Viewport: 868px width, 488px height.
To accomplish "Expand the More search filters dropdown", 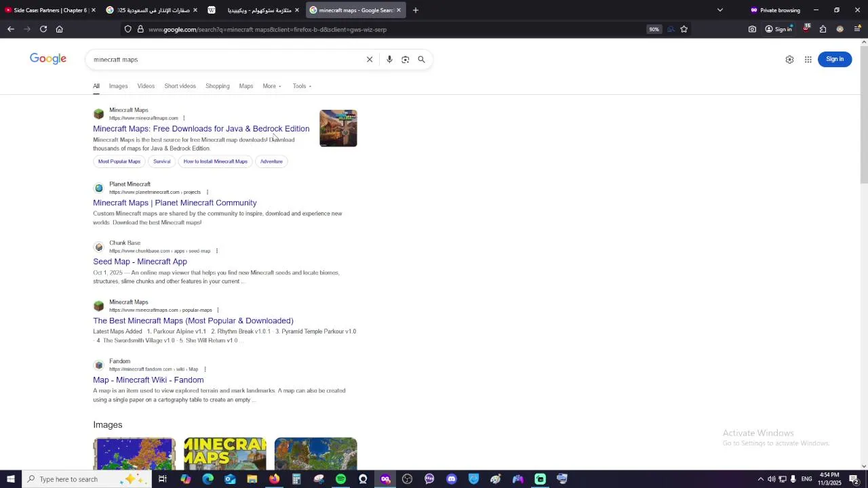I will coord(272,86).
